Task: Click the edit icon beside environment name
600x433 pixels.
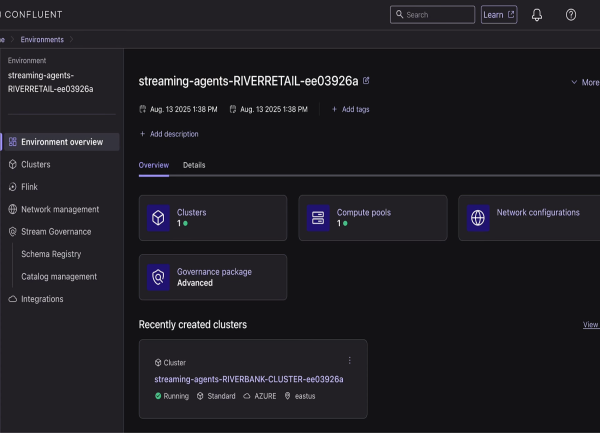Action: click(x=366, y=80)
